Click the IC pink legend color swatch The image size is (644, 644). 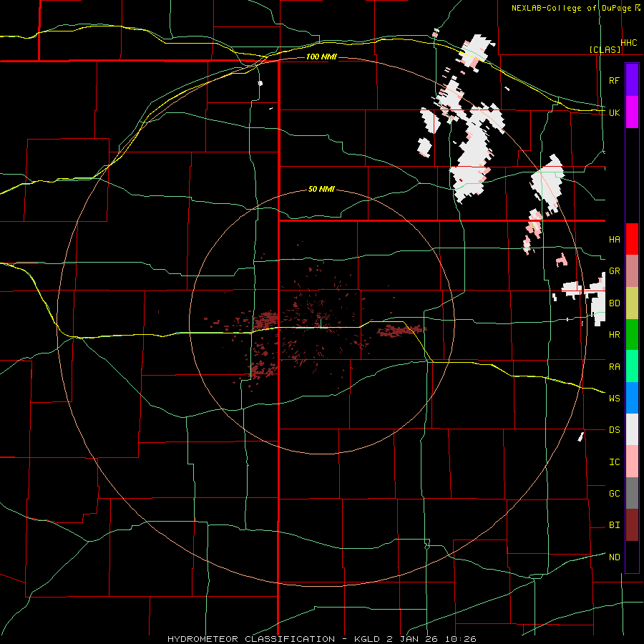click(x=632, y=462)
